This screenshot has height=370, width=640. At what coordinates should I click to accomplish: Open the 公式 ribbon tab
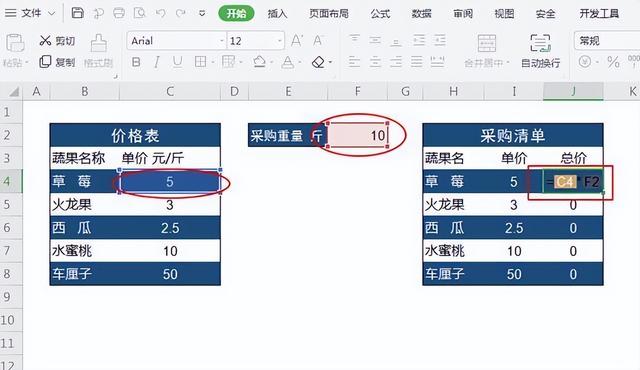click(380, 14)
